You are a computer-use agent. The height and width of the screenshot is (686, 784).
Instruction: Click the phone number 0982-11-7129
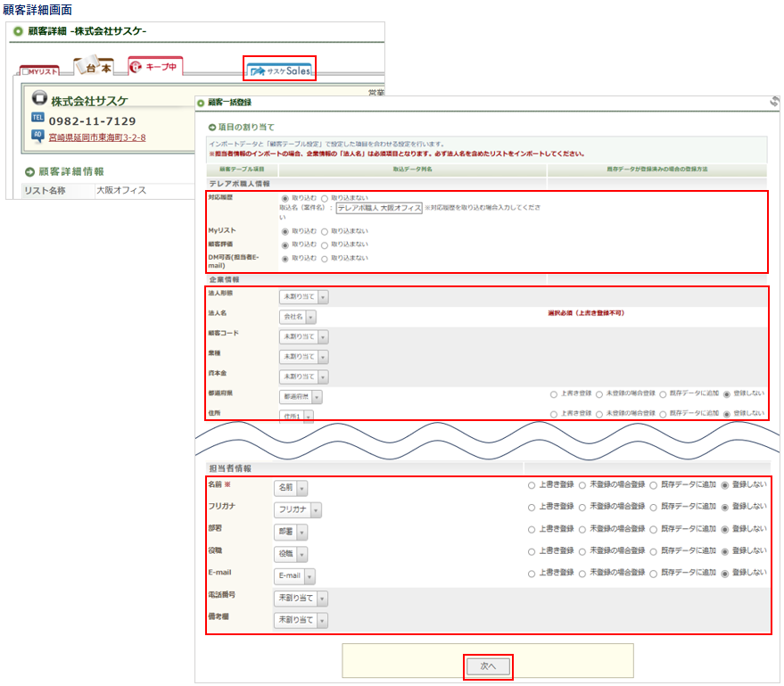pyautogui.click(x=93, y=121)
